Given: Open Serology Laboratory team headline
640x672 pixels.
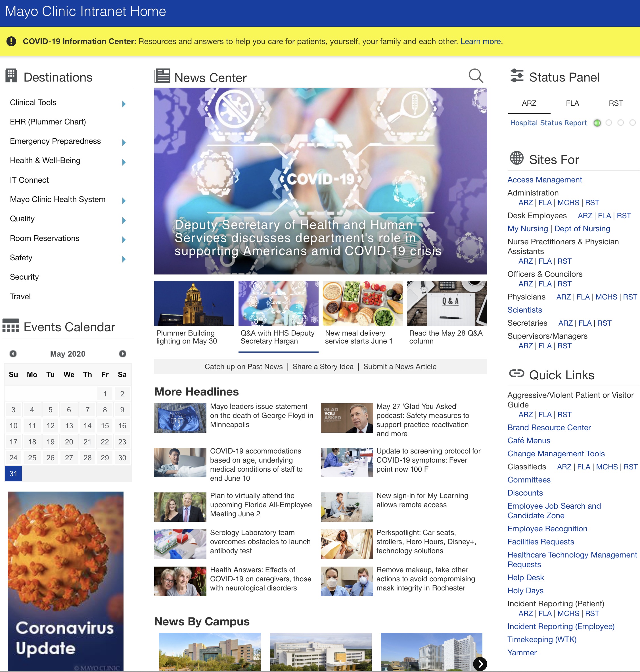Looking at the screenshot, I should [260, 542].
